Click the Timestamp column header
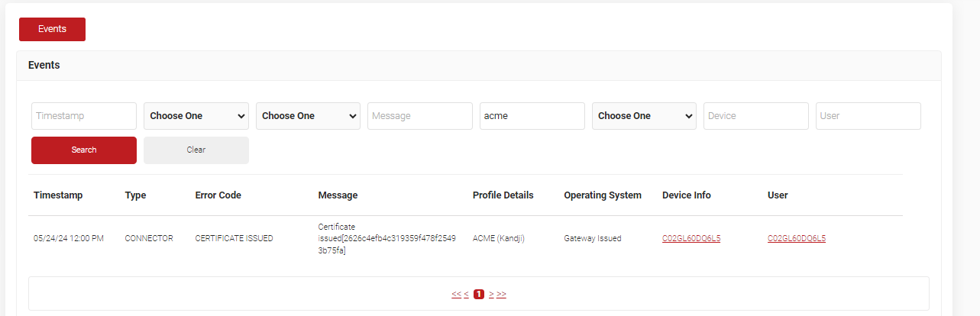Viewport: 980px width, 316px height. pos(58,195)
